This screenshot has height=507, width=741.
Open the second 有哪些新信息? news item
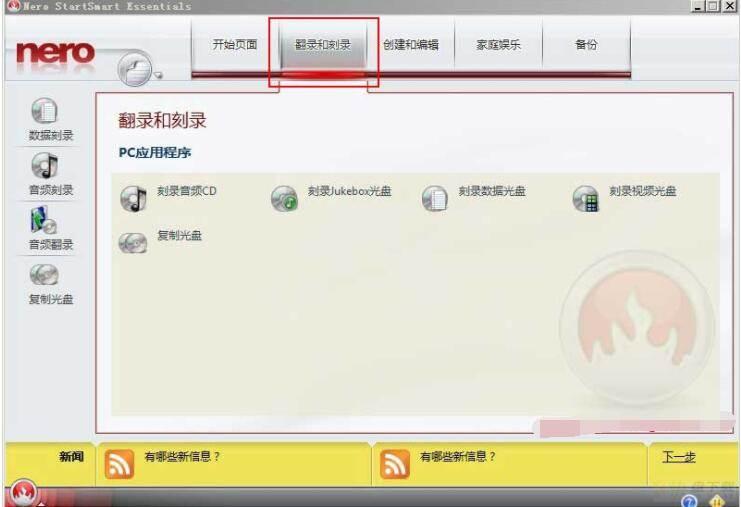coord(458,456)
